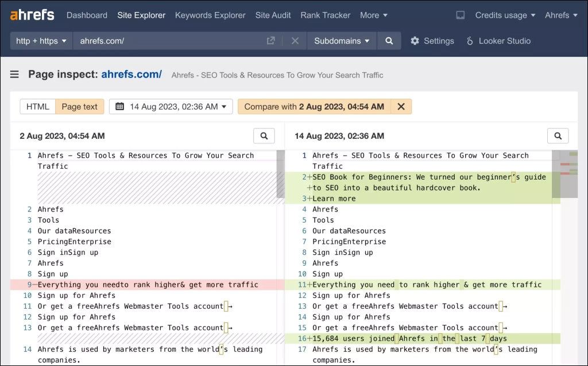Screen dimensions: 588x366
Task: Click the ahrefs.com/ page link
Action: coord(131,74)
